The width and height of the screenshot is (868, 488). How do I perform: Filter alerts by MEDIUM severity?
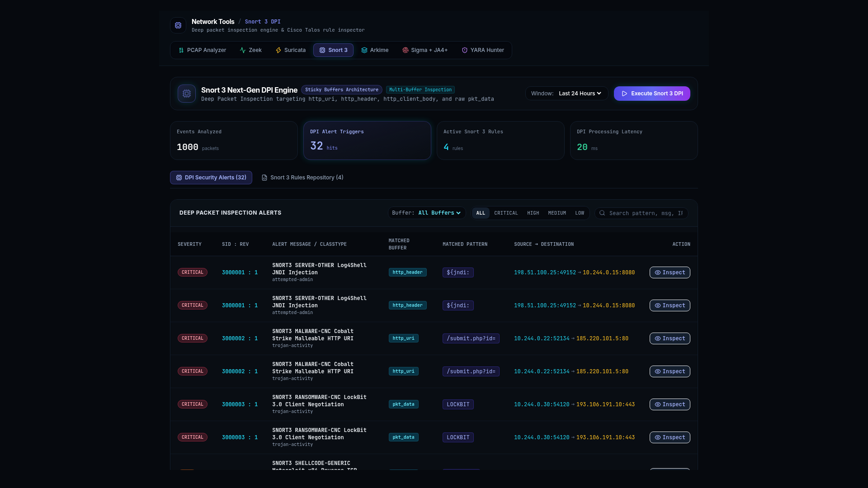click(557, 213)
